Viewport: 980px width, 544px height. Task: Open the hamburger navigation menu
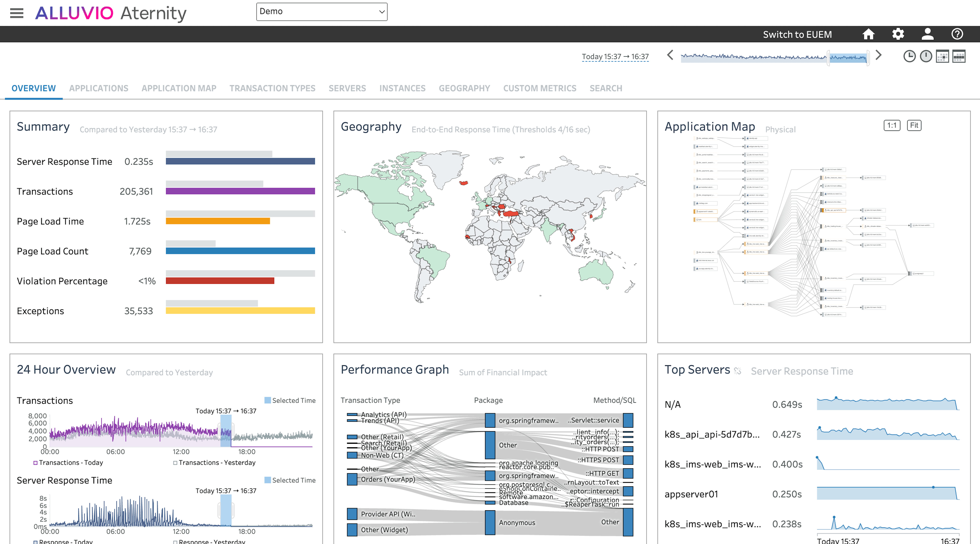click(17, 13)
